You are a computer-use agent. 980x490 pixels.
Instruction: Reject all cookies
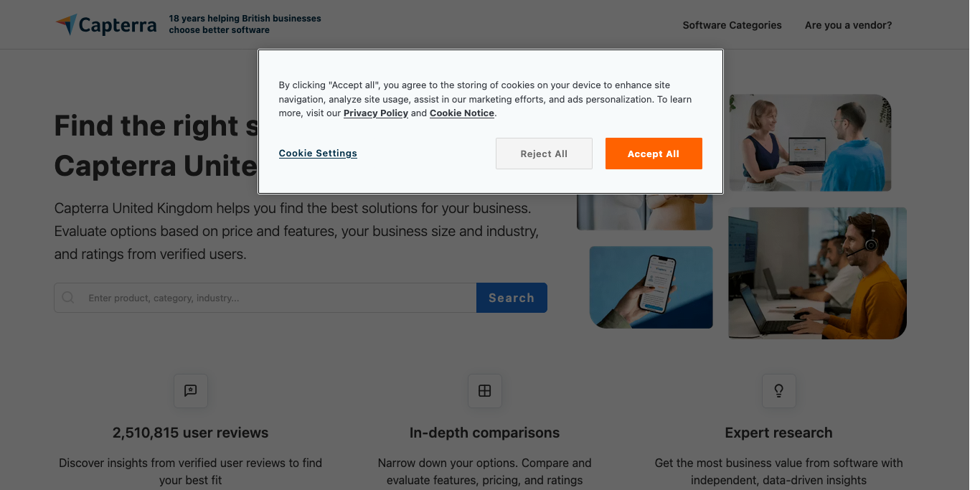[544, 154]
